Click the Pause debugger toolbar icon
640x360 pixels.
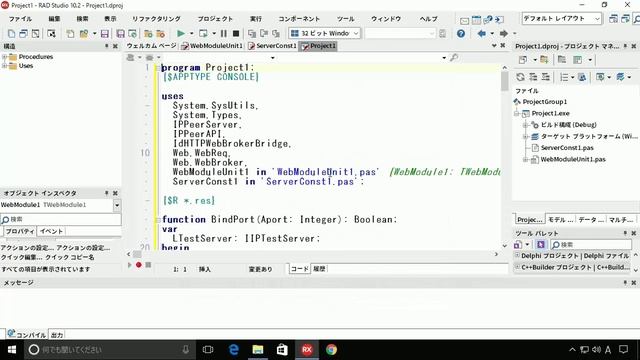click(224, 33)
